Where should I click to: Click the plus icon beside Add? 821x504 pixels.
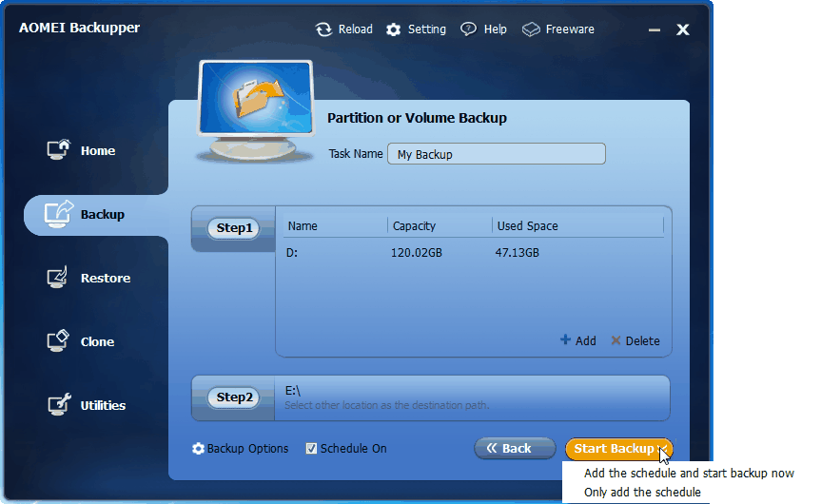click(565, 339)
